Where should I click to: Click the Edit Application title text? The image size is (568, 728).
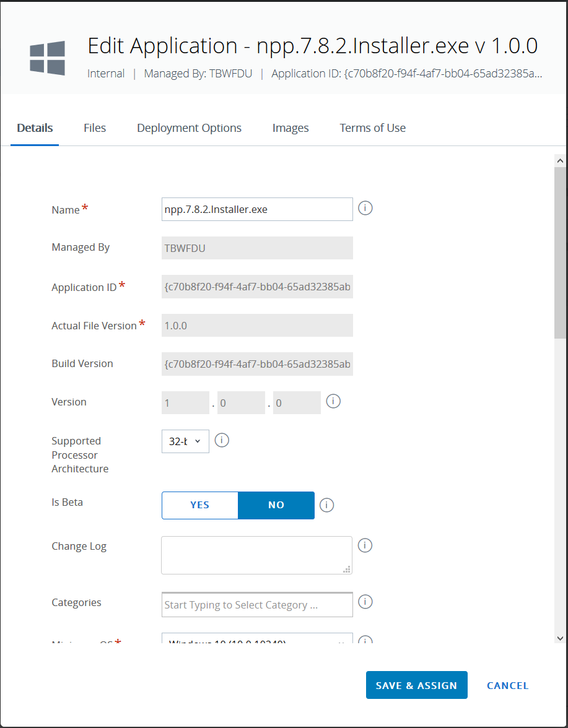313,46
